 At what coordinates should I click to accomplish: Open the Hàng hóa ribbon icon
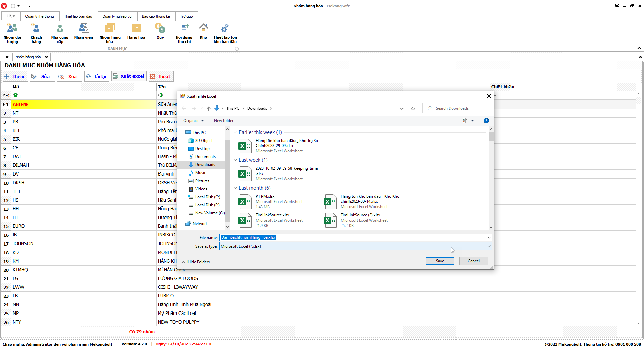pos(136,31)
